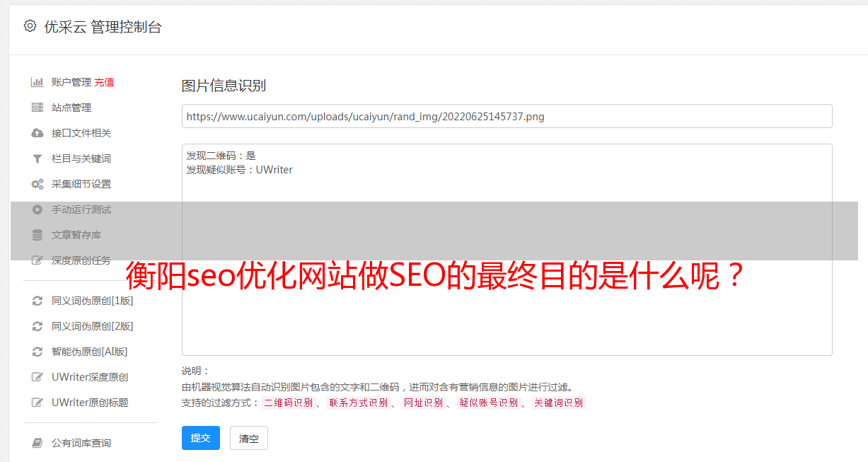Open the 站点管理 menu item
The height and width of the screenshot is (462, 868).
coord(71,108)
